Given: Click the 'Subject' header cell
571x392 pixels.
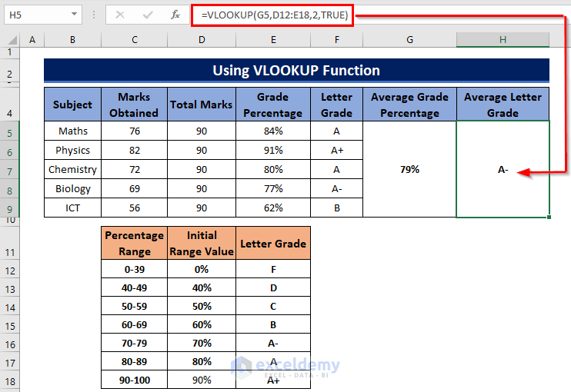Looking at the screenshot, I should (x=72, y=105).
